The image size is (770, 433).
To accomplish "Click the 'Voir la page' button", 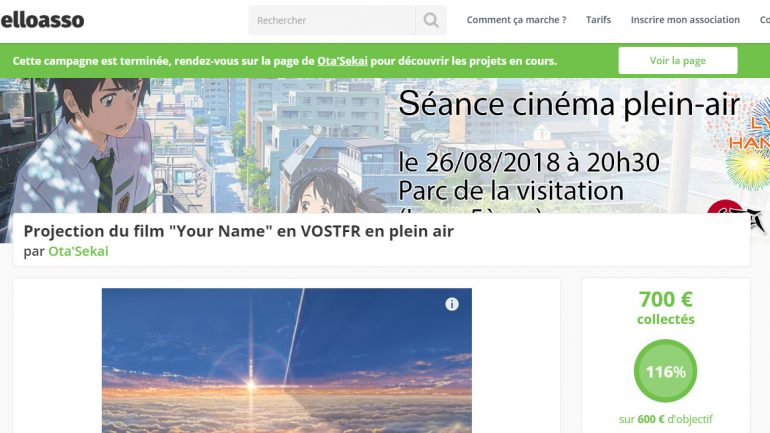I will click(678, 60).
